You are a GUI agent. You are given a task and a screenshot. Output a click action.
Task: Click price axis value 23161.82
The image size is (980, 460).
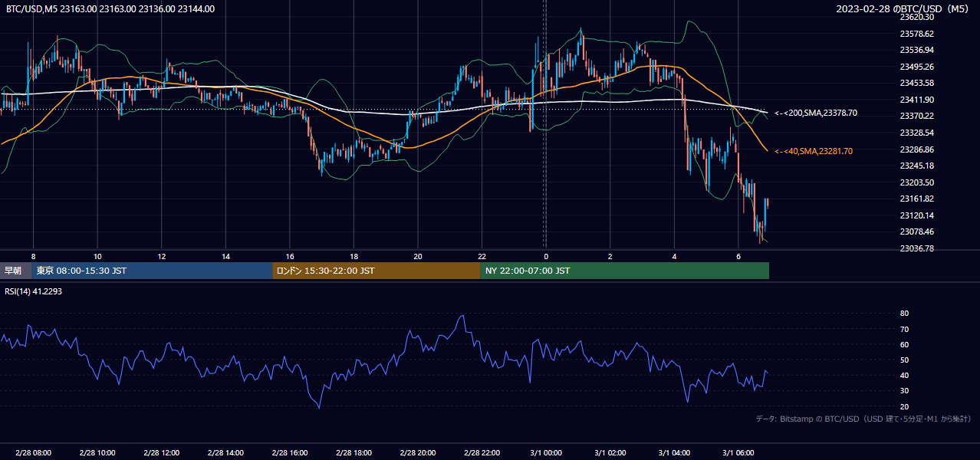(x=916, y=199)
